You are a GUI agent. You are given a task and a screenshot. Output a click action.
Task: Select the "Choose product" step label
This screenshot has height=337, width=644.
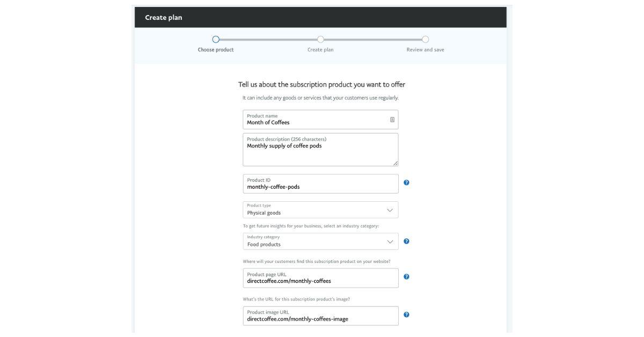216,50
